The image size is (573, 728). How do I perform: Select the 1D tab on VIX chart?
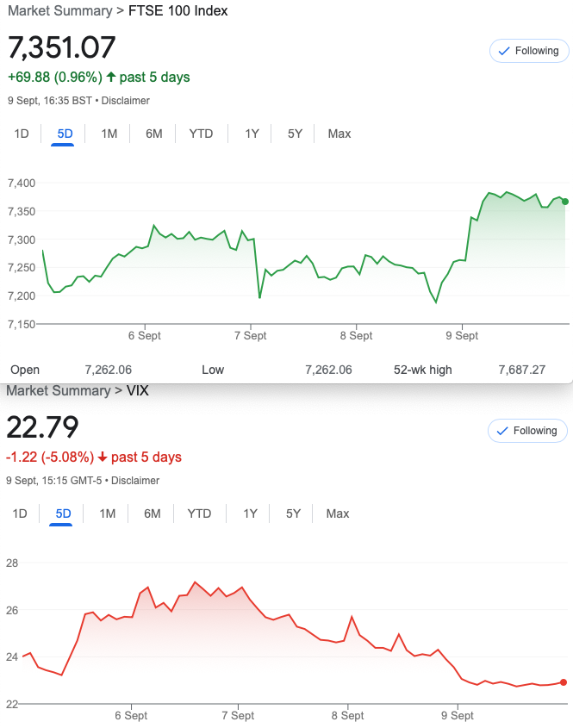coord(21,513)
